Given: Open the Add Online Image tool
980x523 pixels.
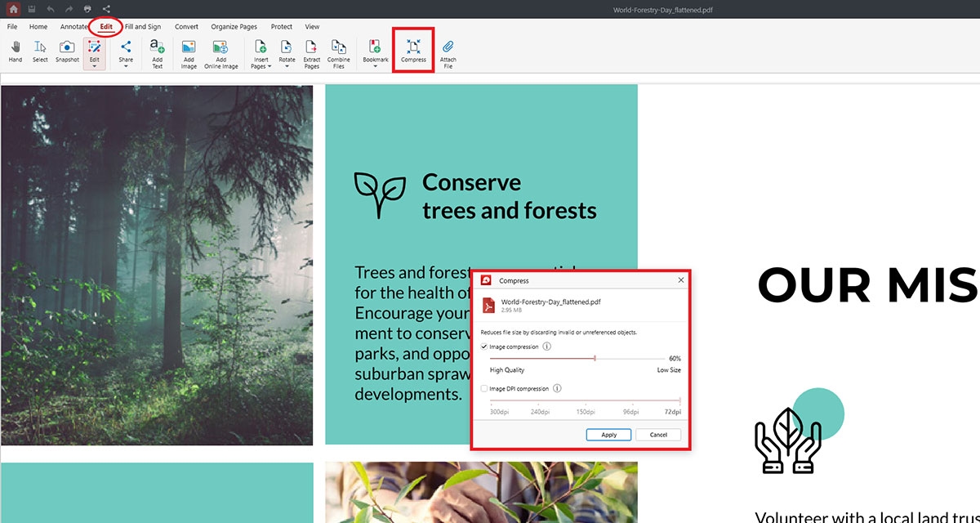Looking at the screenshot, I should (x=221, y=54).
